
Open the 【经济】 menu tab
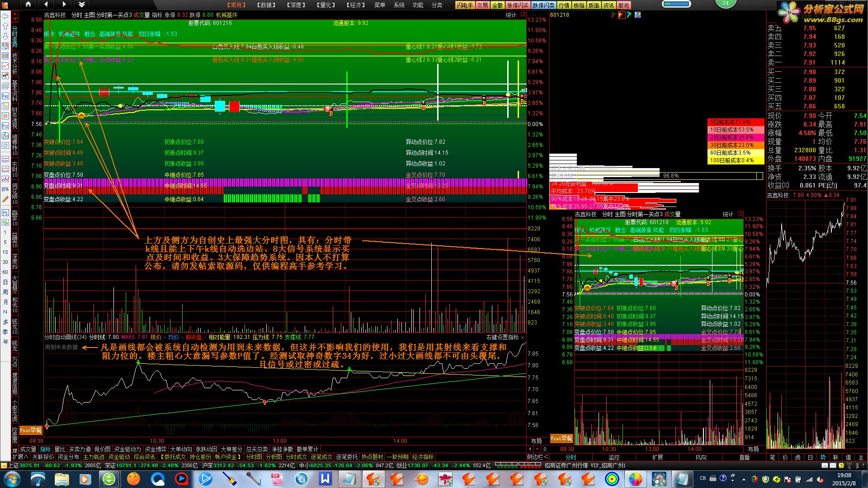[356, 5]
